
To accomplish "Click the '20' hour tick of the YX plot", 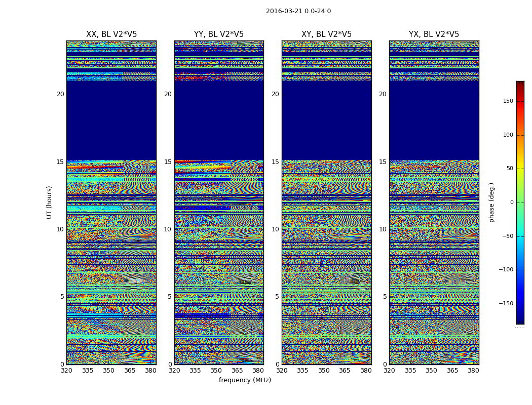I will pos(383,94).
